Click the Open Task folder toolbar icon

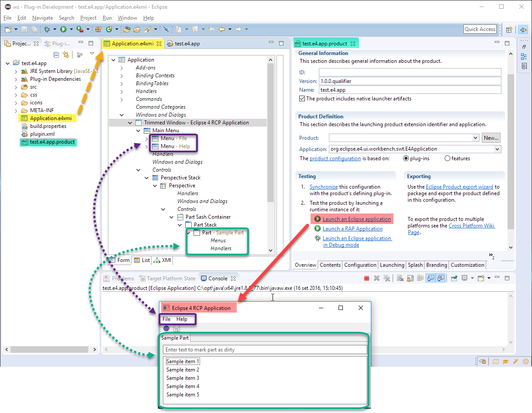[x=137, y=29]
